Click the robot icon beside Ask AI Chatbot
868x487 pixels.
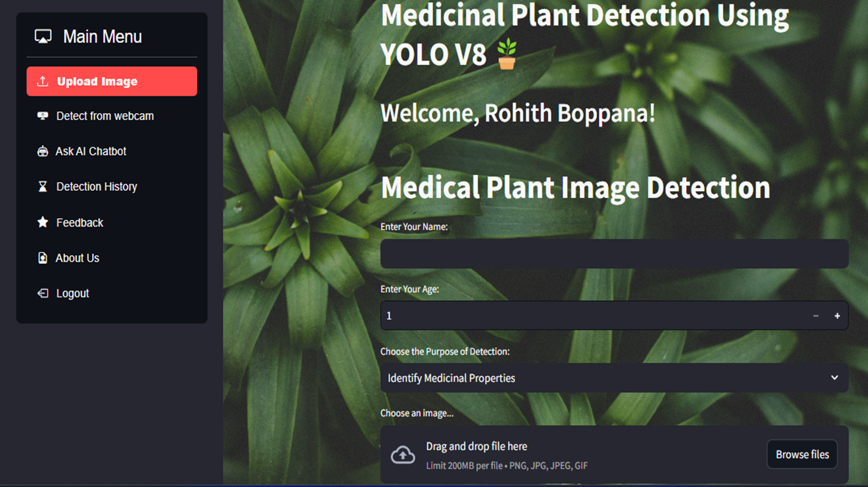(42, 151)
